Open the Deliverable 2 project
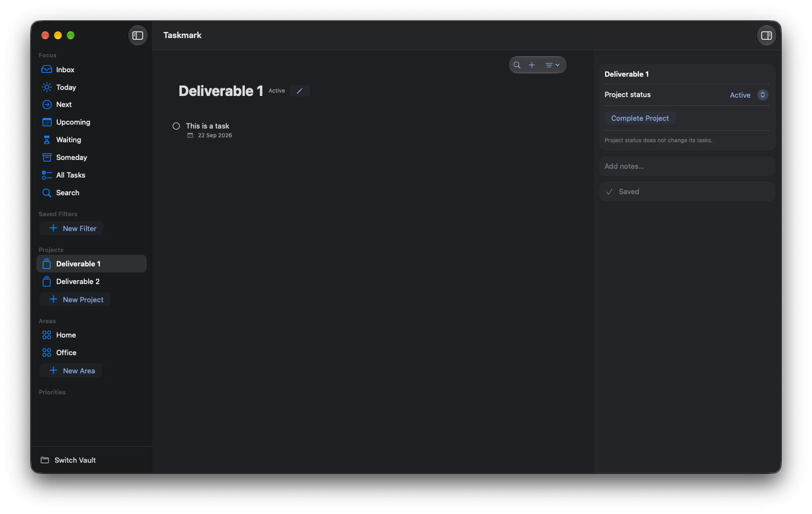The width and height of the screenshot is (812, 514). 92,281
